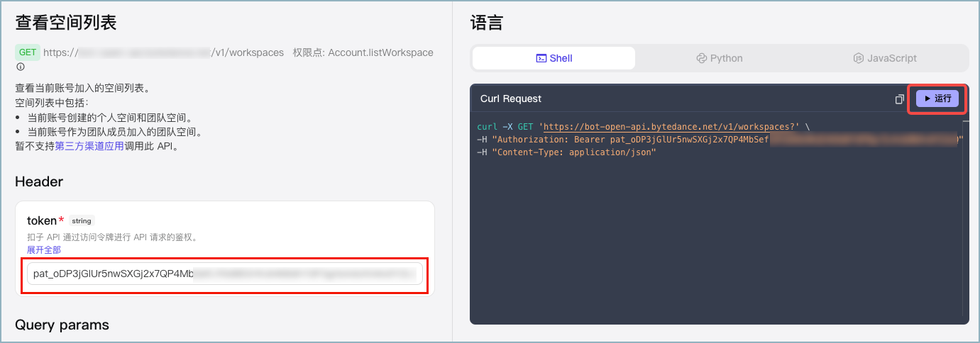
Task: Click the info icon below the GET badge
Action: tap(20, 67)
